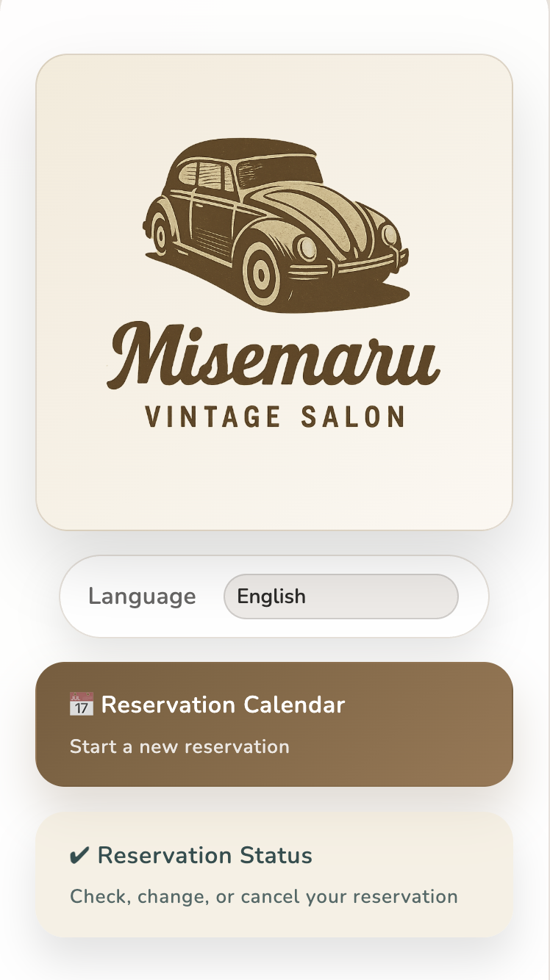Open the Language dropdown showing English

tap(341, 597)
